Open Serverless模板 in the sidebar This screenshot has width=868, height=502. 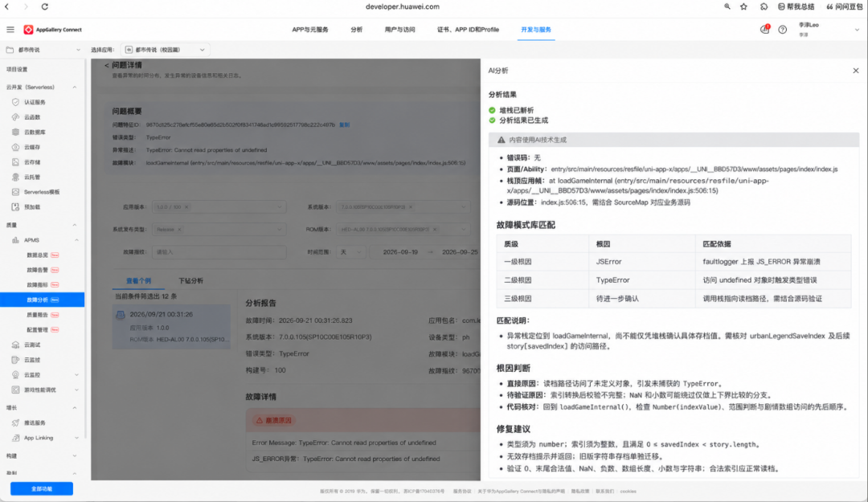(42, 192)
